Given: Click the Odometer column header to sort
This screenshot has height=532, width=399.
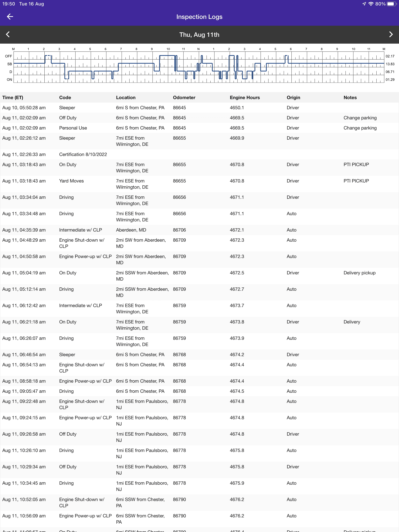Looking at the screenshot, I should (184, 97).
